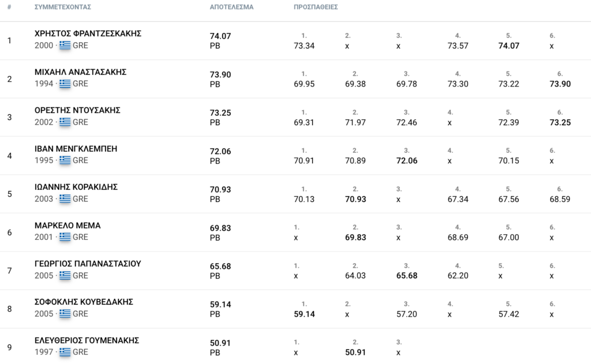Click the Greek flag beside ΙΩΑΝΝΗΣ ΚΟΡΑΚΙΔΗΣ

(65, 198)
